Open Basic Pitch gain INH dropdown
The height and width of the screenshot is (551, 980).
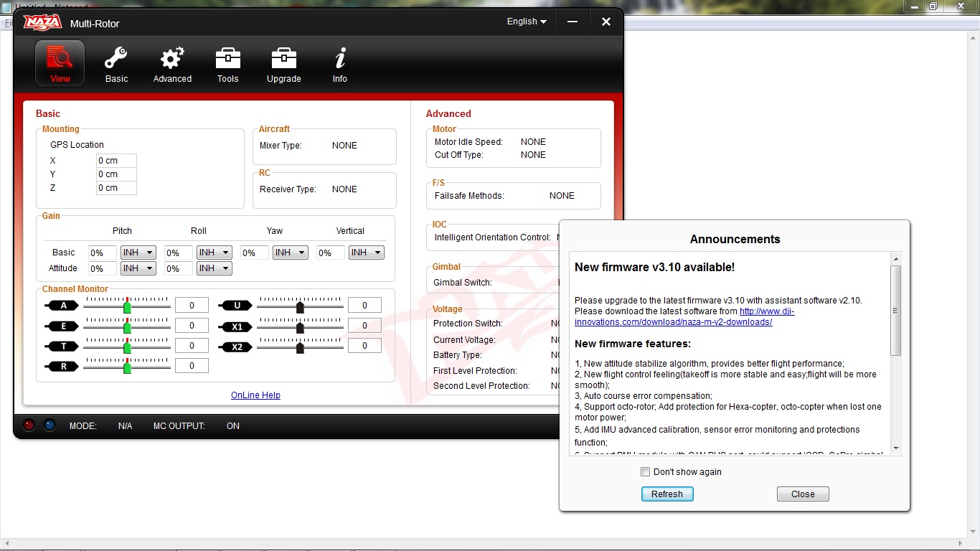[x=138, y=253]
